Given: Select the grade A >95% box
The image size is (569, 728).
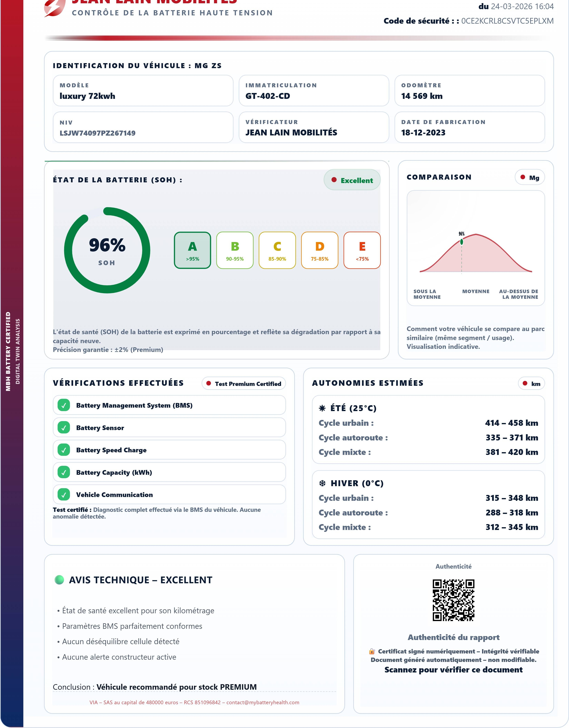Looking at the screenshot, I should [192, 250].
